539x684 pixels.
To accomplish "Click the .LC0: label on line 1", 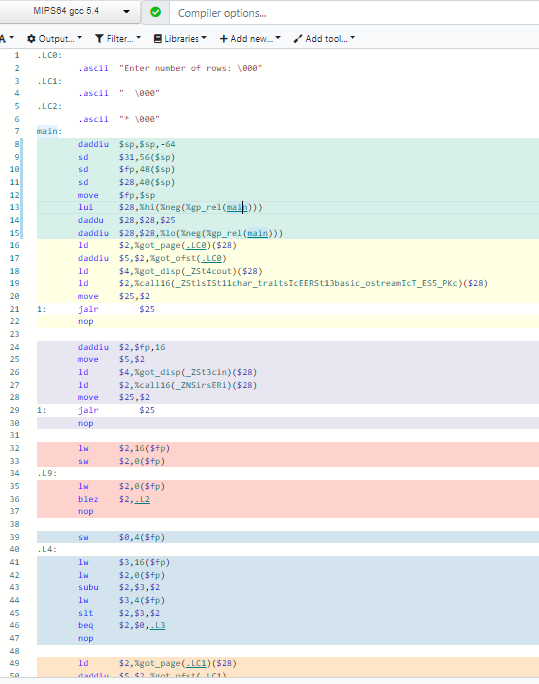I will (49, 55).
